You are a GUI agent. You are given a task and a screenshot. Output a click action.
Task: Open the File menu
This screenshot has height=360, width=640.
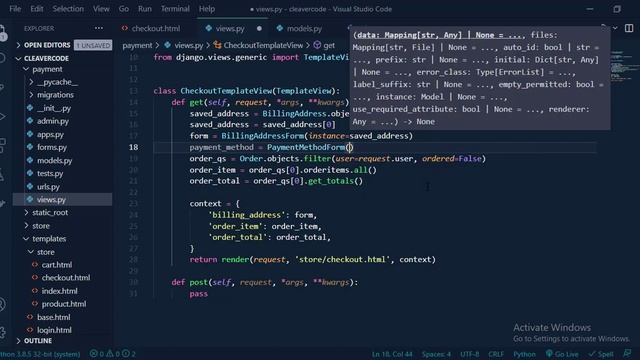click(x=15, y=9)
